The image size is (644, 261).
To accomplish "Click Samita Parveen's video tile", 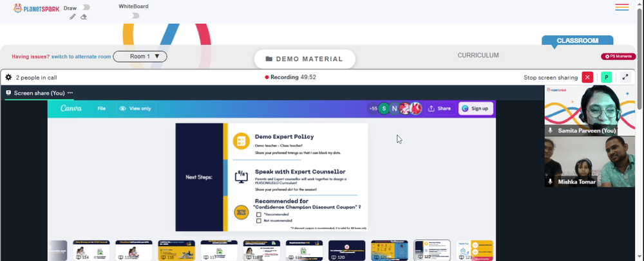I will [x=590, y=111].
